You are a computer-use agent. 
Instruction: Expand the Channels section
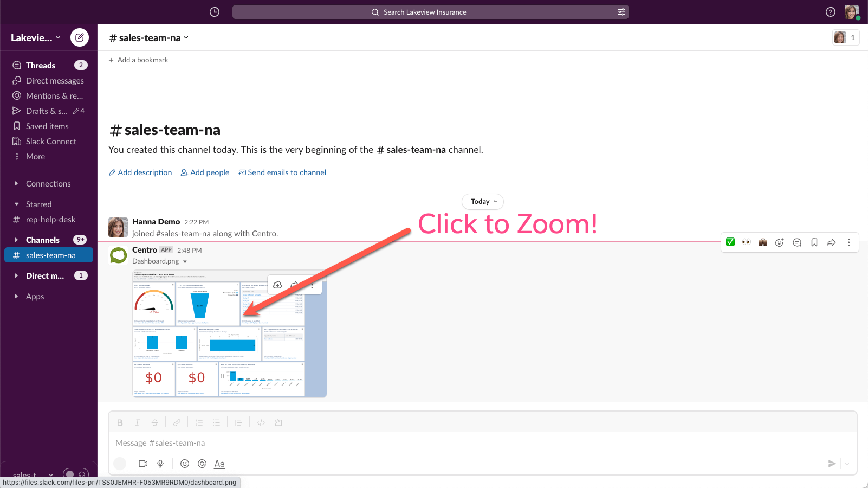coord(16,240)
